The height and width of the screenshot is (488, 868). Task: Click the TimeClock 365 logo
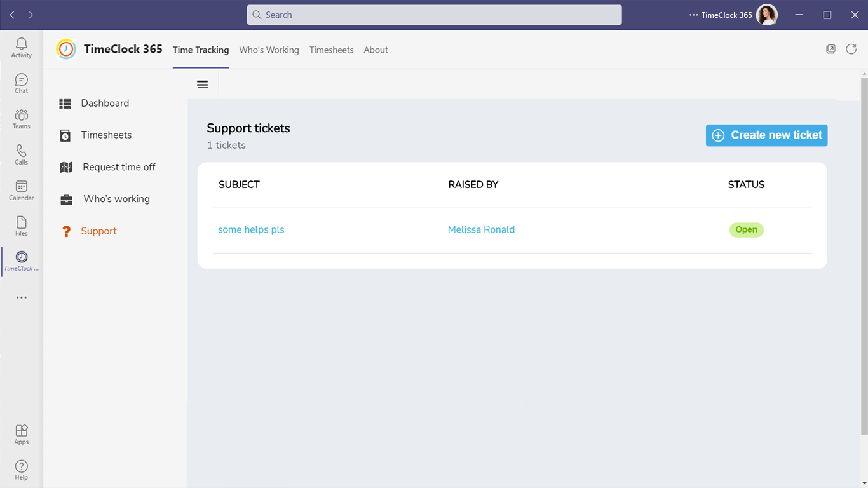66,50
